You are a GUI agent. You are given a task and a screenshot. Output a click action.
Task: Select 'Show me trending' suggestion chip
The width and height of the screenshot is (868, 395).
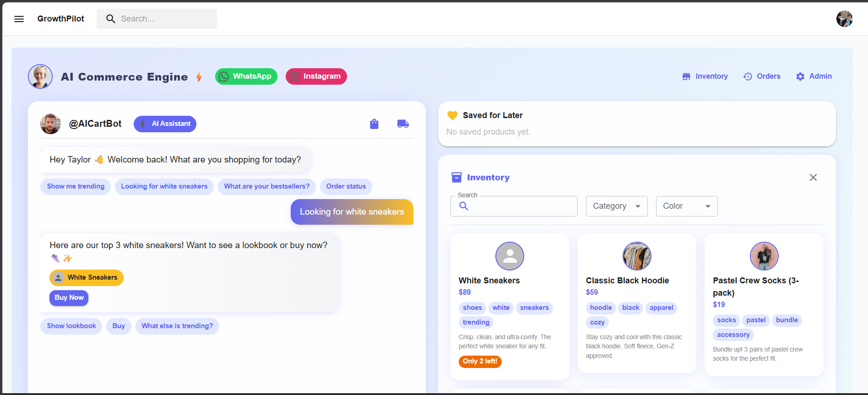click(x=76, y=187)
